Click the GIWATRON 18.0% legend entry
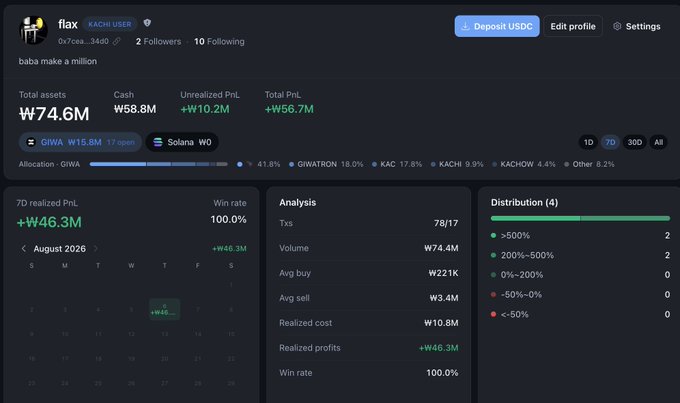 (326, 164)
